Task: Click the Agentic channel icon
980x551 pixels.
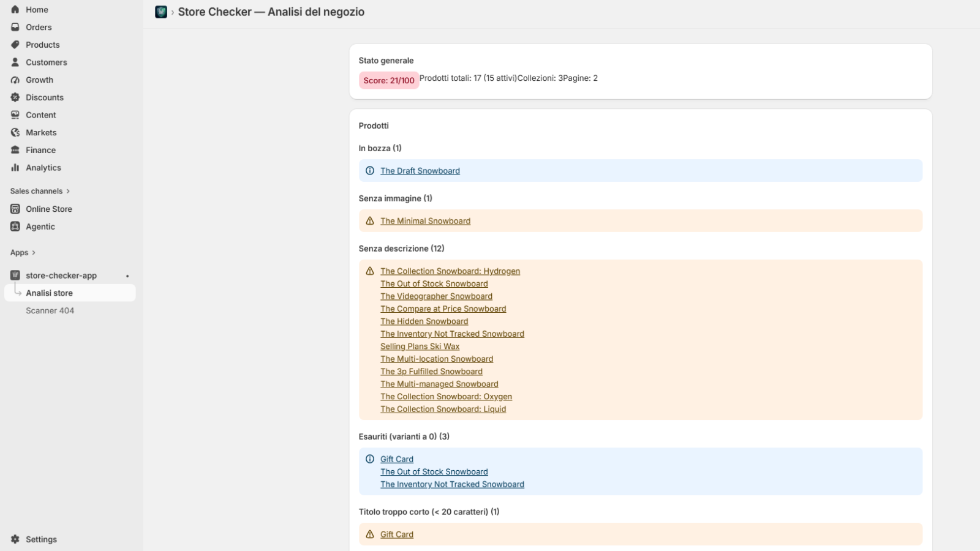Action: [x=15, y=227]
